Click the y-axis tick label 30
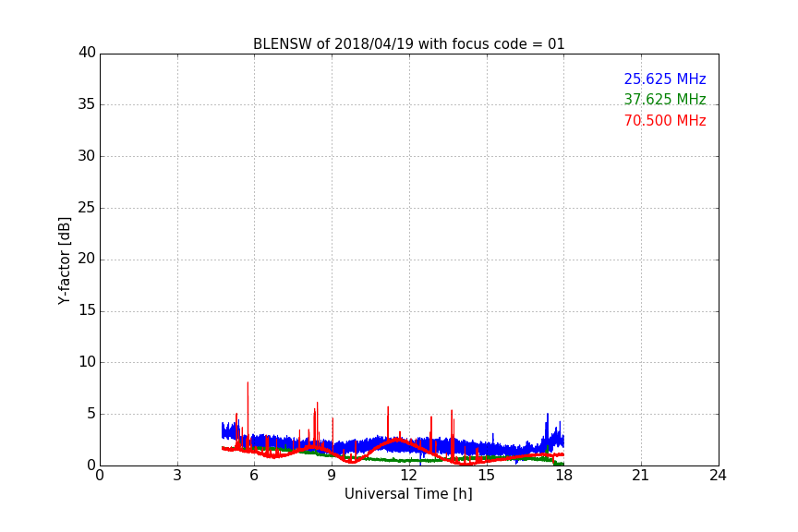 (x=87, y=156)
